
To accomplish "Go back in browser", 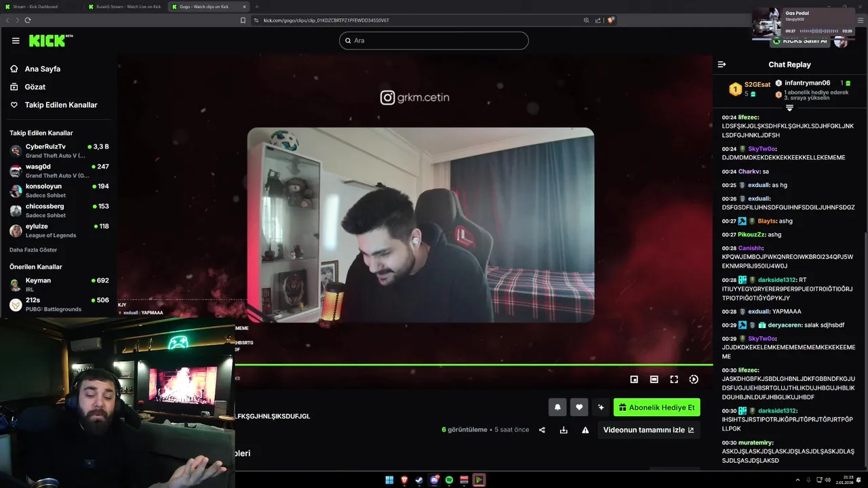I will 8,20.
